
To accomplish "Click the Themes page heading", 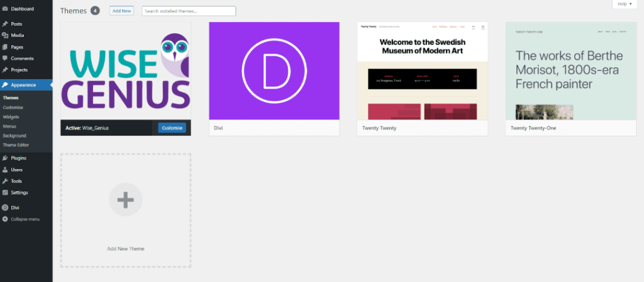I will pyautogui.click(x=74, y=11).
